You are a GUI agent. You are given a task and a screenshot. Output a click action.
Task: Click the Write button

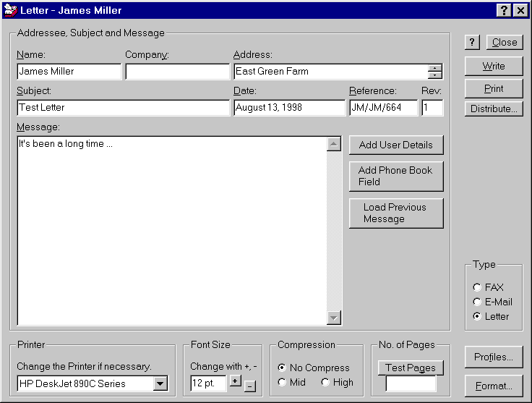click(x=494, y=67)
